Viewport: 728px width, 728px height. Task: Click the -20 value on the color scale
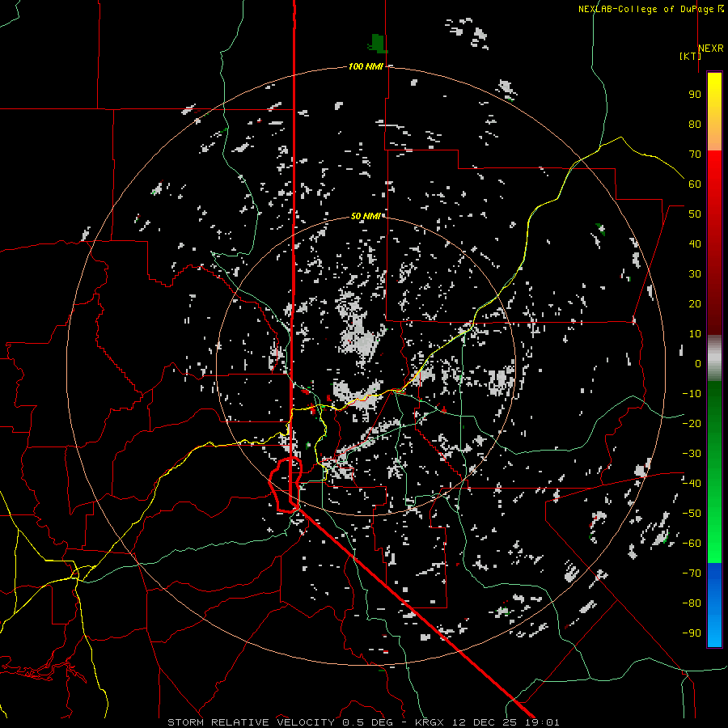tap(692, 423)
